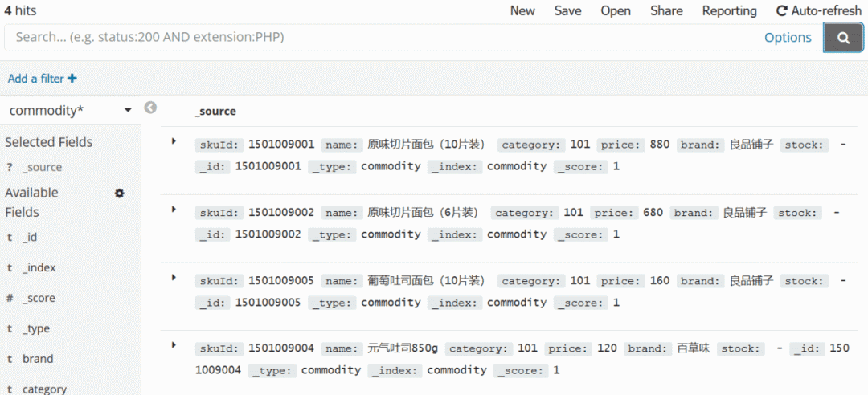Click name 原味切片面包（10片装）
The height and width of the screenshot is (395, 868).
coord(426,145)
